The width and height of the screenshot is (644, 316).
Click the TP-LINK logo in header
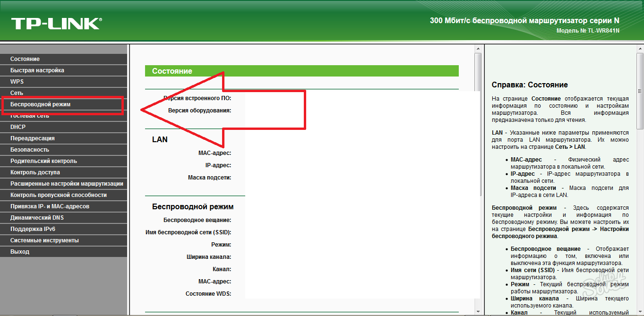tap(56, 23)
